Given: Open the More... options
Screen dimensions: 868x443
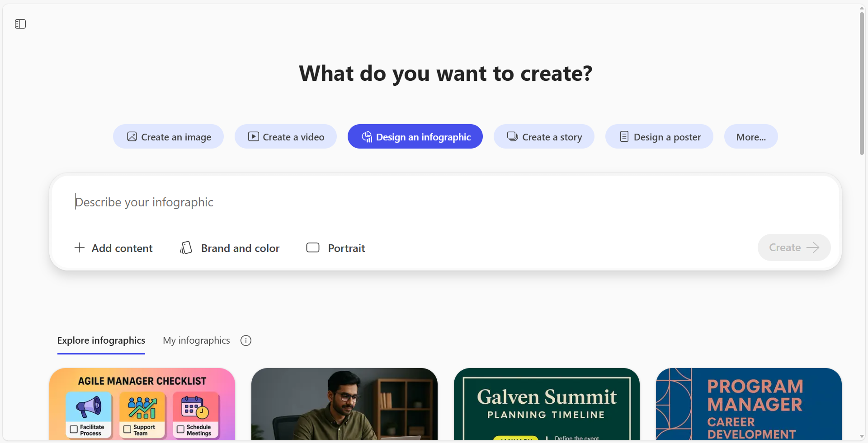Looking at the screenshot, I should point(751,137).
